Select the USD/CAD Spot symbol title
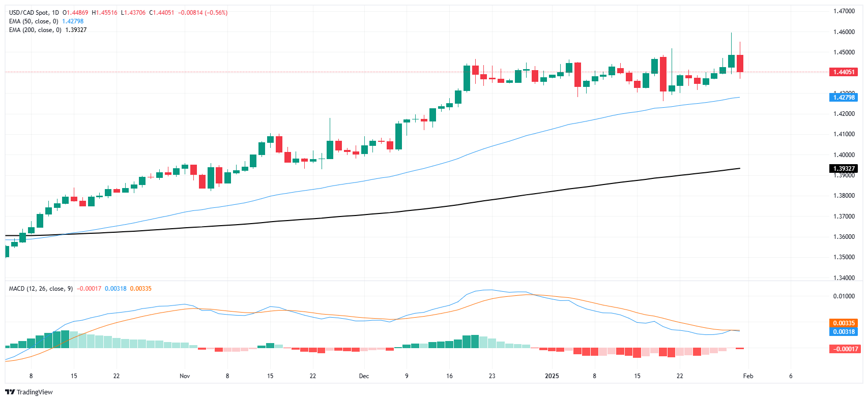 (30, 13)
